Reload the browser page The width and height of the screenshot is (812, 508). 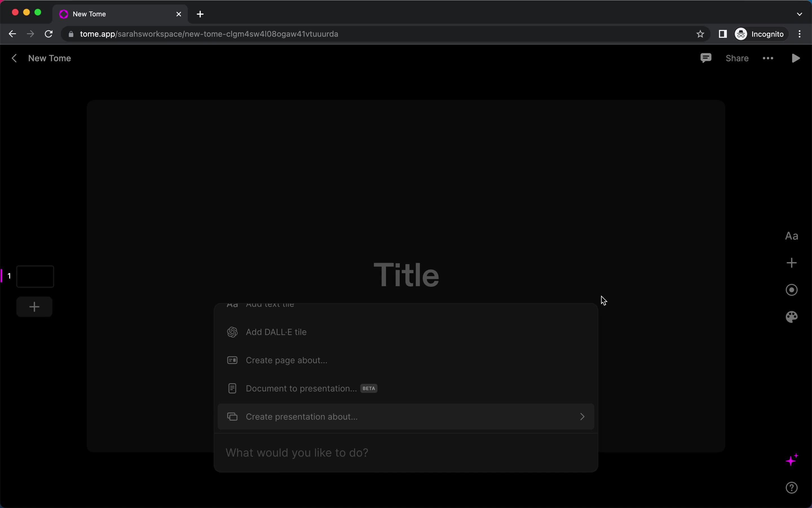49,34
